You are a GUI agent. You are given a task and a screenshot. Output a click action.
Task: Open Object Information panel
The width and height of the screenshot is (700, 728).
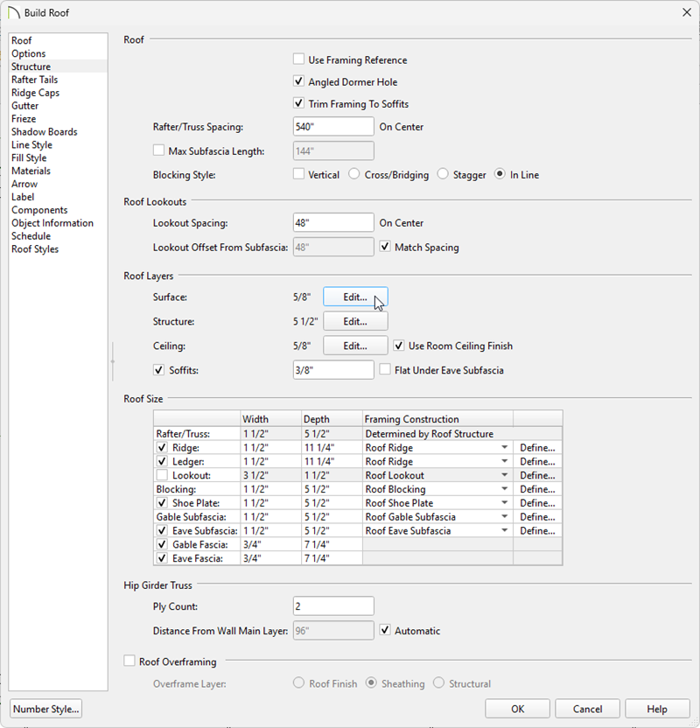click(x=52, y=222)
